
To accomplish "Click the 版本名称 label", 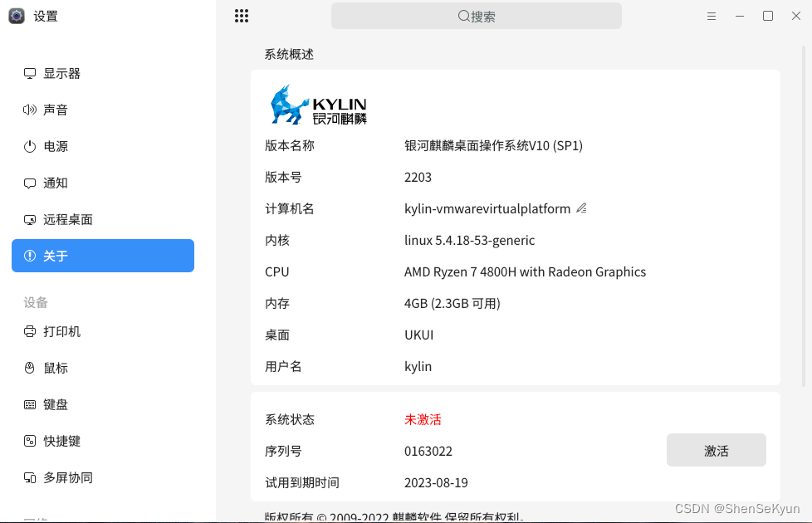I will point(290,145).
